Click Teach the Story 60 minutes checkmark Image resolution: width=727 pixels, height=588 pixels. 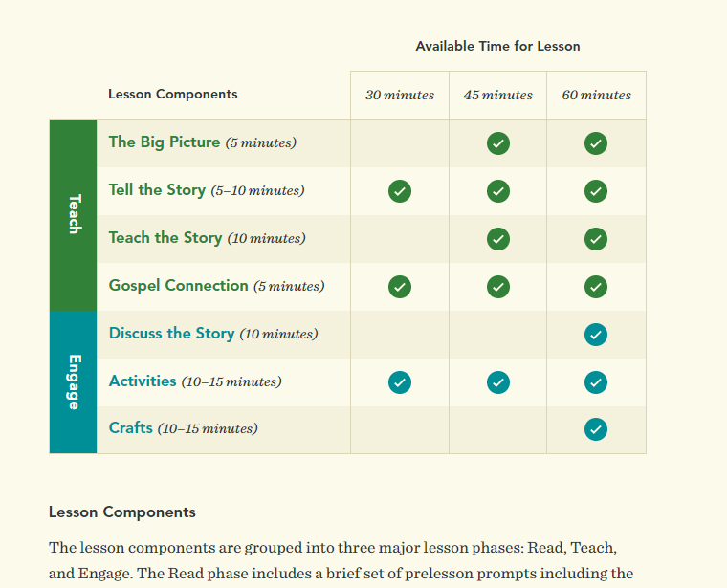[x=596, y=239]
